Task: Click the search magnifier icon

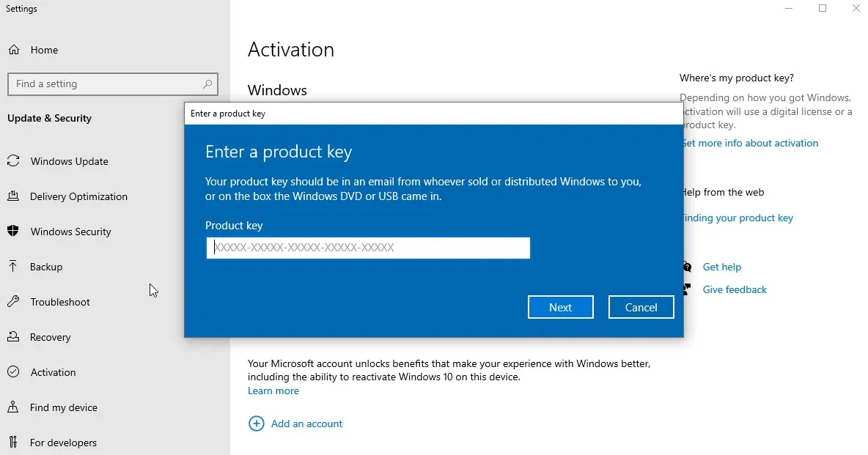Action: tap(207, 84)
